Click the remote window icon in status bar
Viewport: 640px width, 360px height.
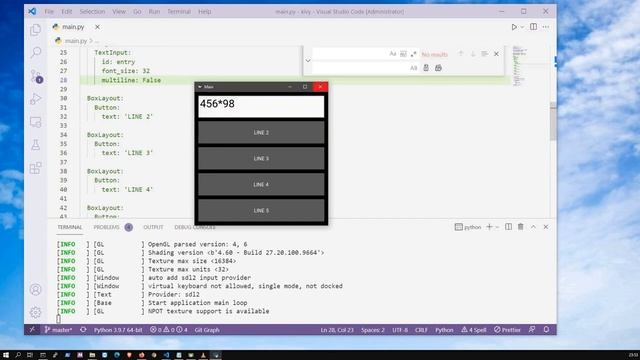(32, 330)
